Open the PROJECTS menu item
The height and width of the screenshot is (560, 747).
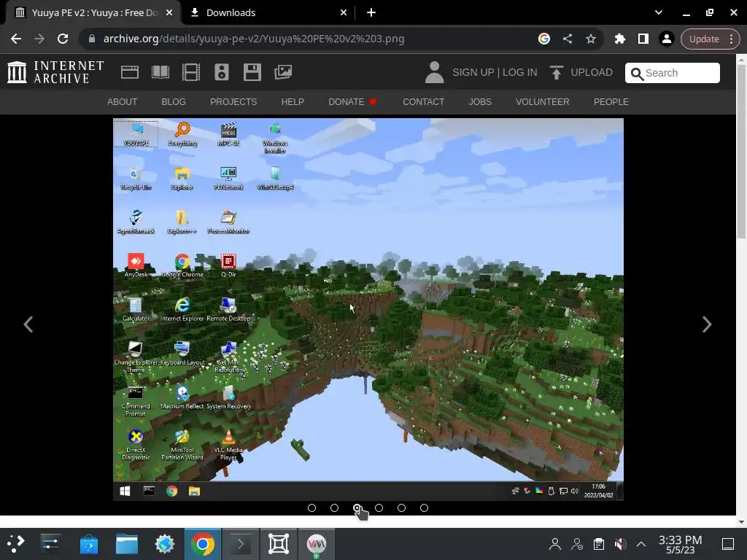(233, 102)
